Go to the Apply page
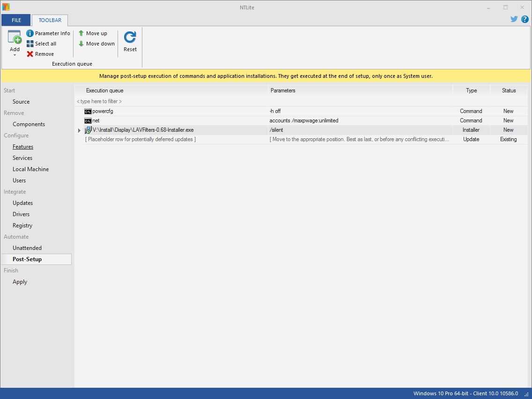This screenshot has height=399, width=532. point(20,282)
